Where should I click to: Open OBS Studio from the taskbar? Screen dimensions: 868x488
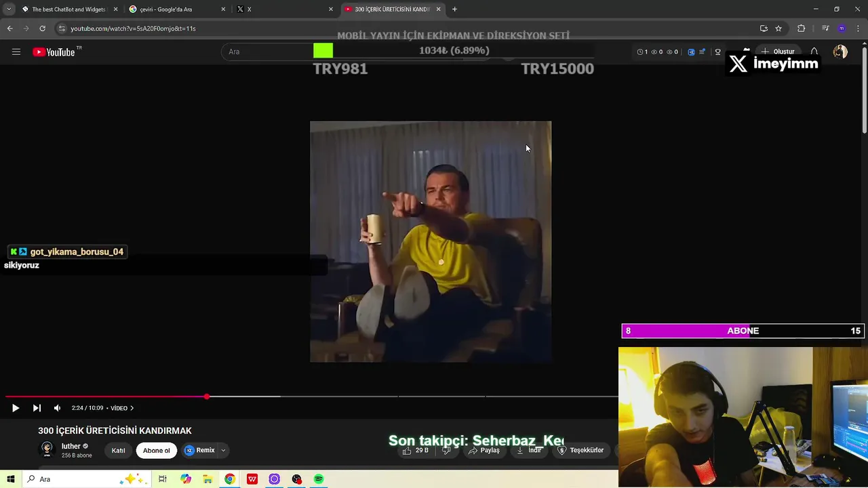click(296, 479)
